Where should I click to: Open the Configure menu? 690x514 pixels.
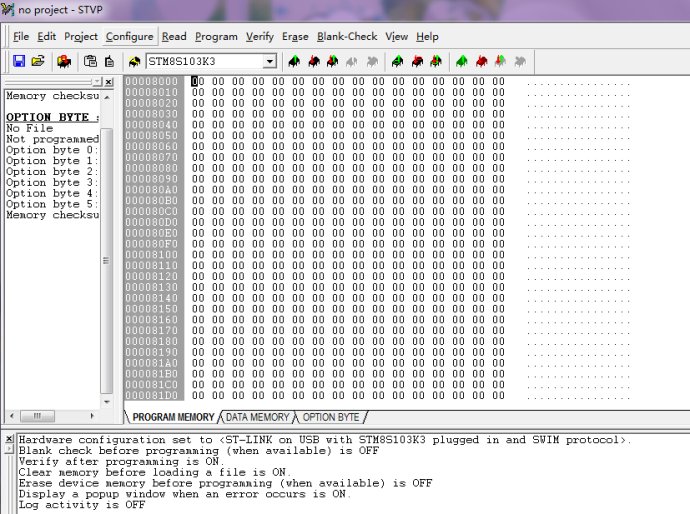[129, 36]
